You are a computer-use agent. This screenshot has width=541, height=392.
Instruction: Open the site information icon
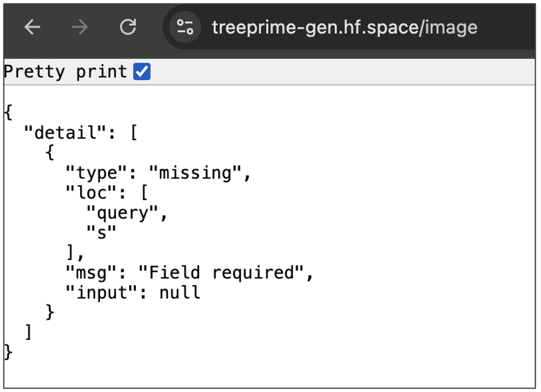[184, 27]
